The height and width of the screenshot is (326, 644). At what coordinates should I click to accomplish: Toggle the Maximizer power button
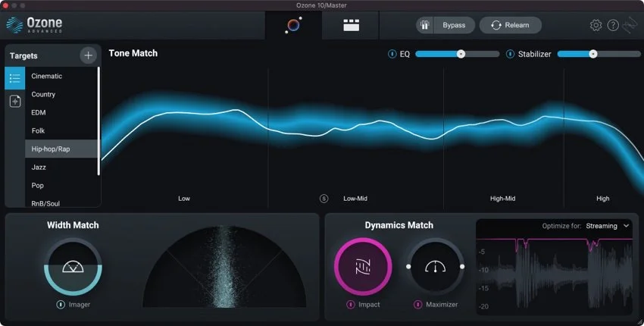click(417, 305)
